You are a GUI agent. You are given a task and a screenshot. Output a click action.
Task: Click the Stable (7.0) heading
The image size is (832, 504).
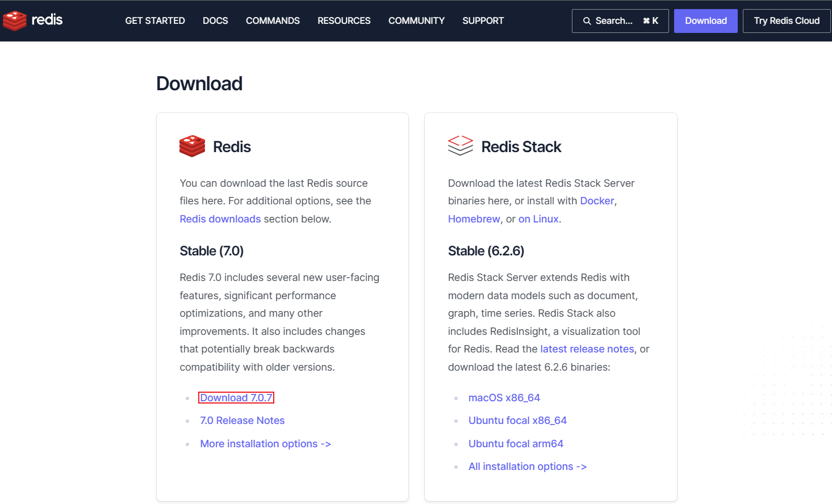212,251
